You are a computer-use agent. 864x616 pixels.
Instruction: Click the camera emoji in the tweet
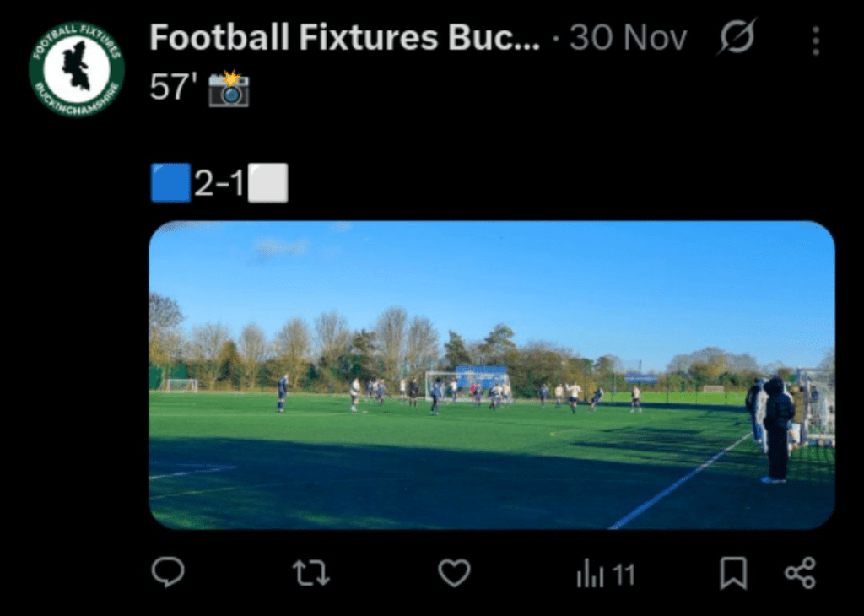pos(229,89)
